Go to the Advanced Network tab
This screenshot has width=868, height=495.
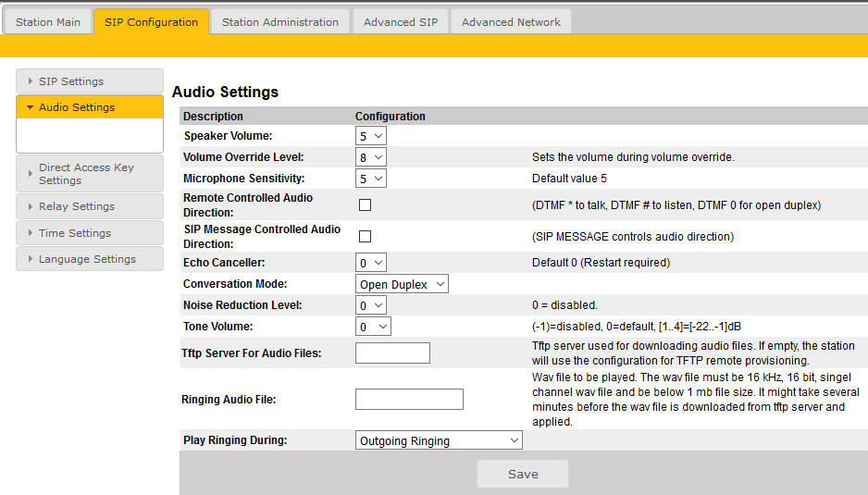511,22
